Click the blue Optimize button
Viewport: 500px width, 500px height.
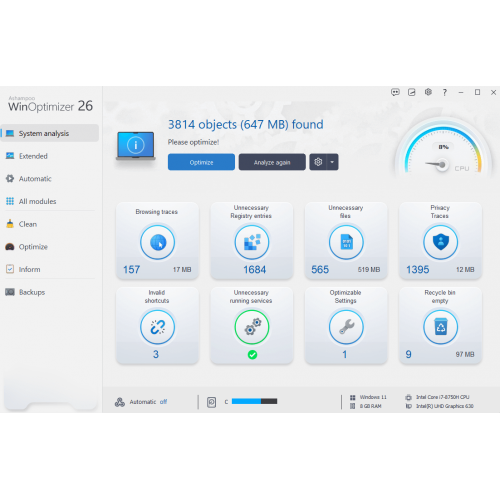coord(201,162)
